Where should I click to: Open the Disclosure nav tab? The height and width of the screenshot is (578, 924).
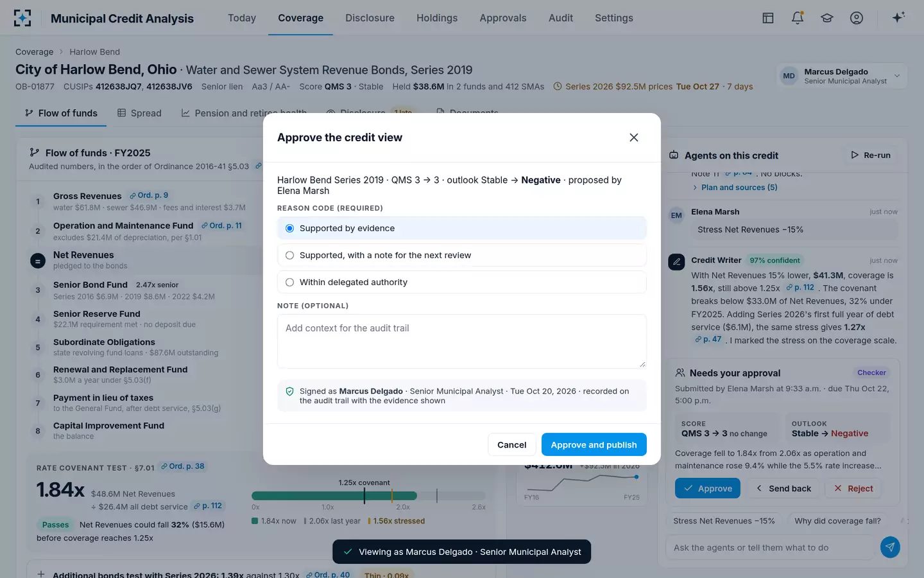[370, 18]
